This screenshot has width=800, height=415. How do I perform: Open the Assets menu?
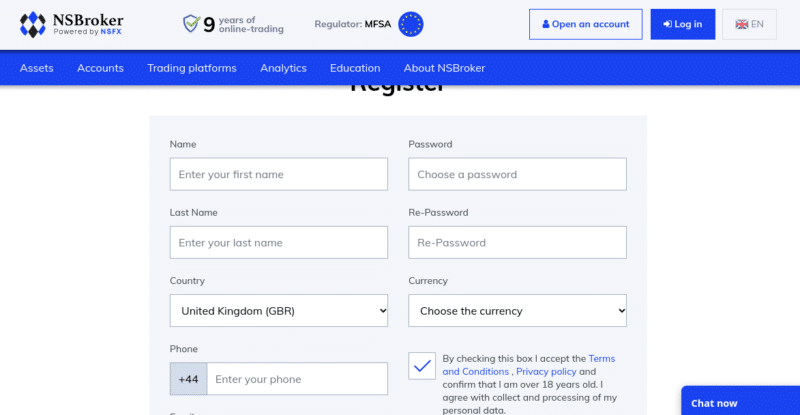(x=37, y=68)
